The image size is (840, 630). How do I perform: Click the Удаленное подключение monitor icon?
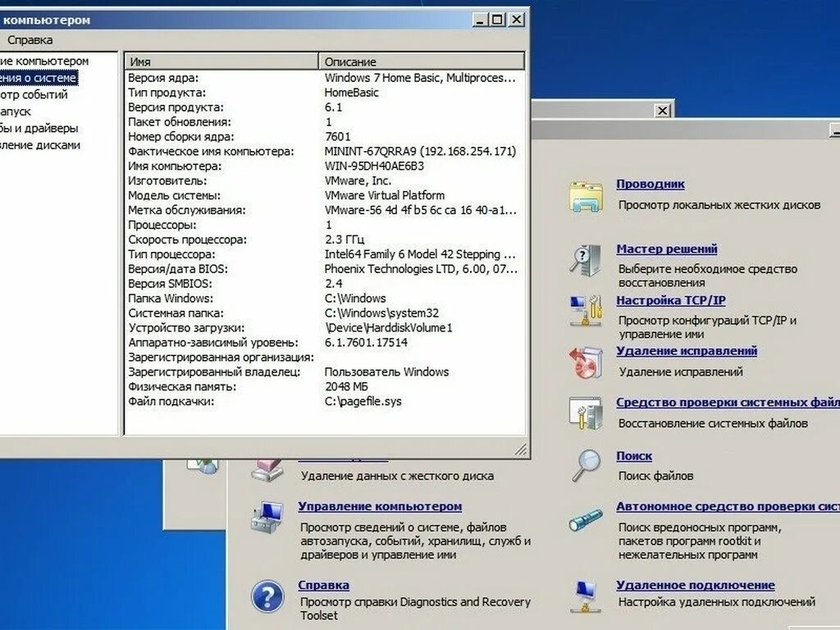click(x=584, y=597)
